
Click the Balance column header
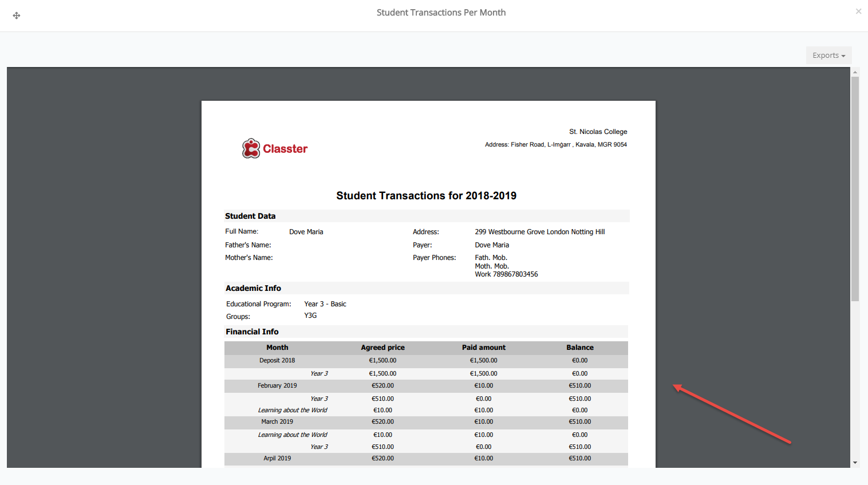point(580,348)
